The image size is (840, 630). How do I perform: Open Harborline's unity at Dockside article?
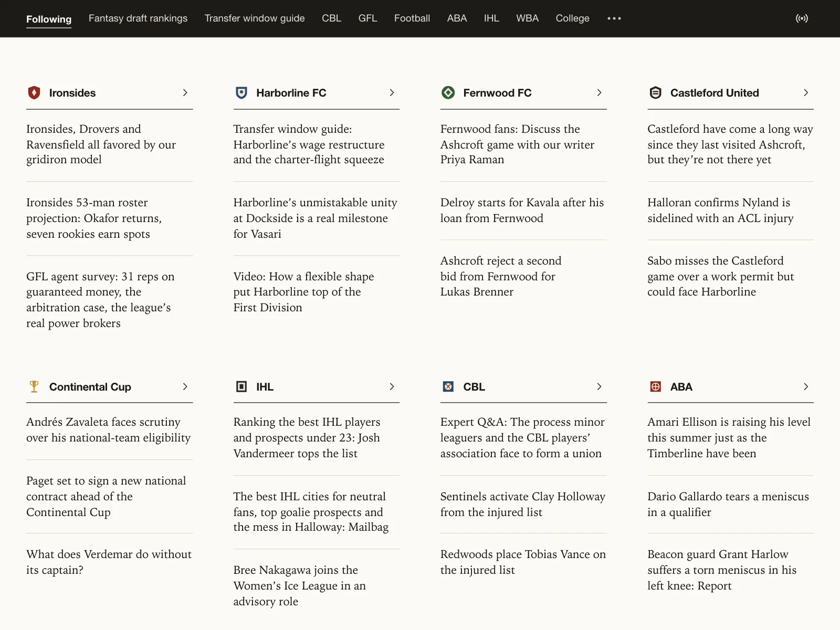(x=315, y=218)
